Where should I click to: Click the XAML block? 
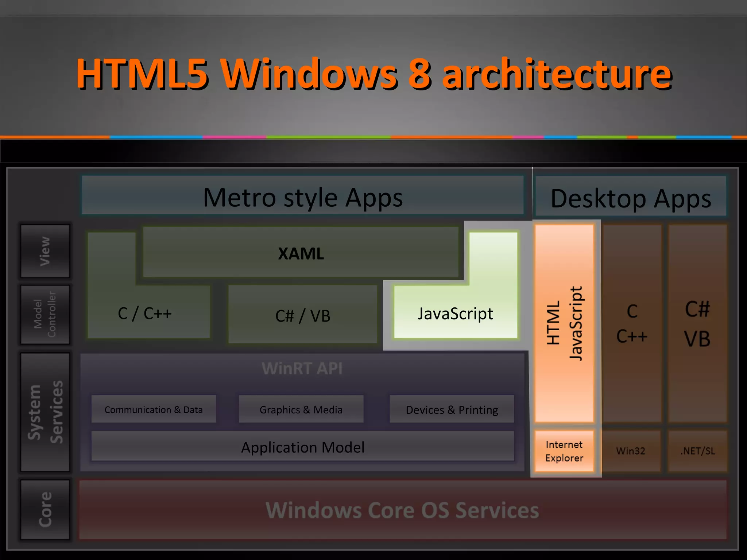[301, 252]
